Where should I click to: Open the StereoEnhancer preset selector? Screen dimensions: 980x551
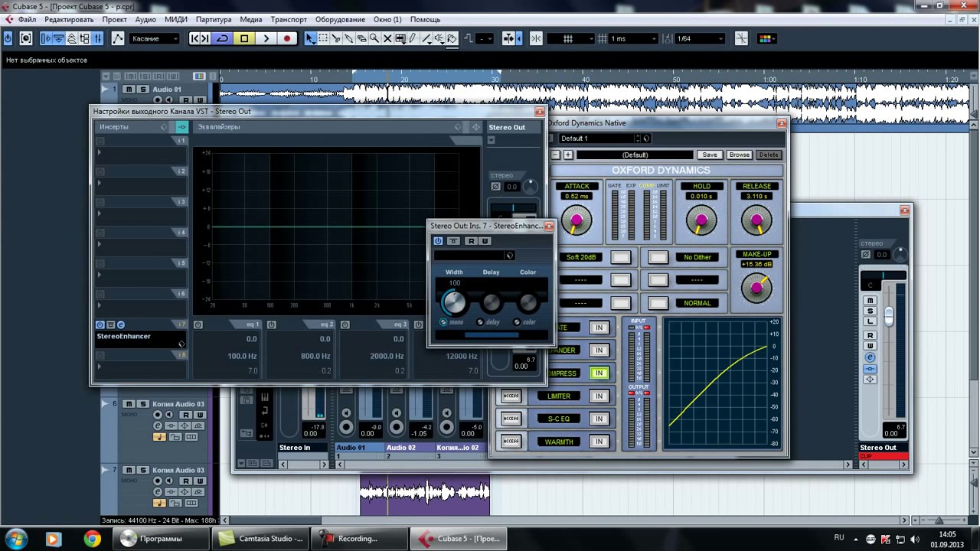(473, 256)
